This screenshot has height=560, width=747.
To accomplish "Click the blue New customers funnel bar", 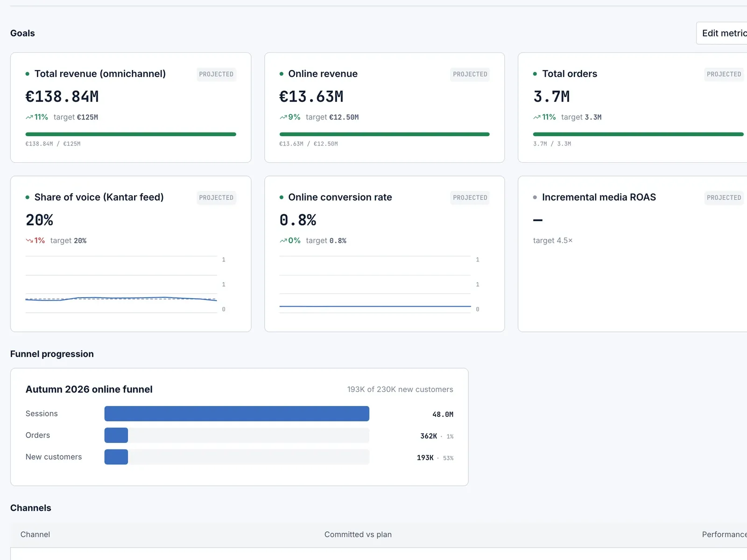I will tap(116, 457).
